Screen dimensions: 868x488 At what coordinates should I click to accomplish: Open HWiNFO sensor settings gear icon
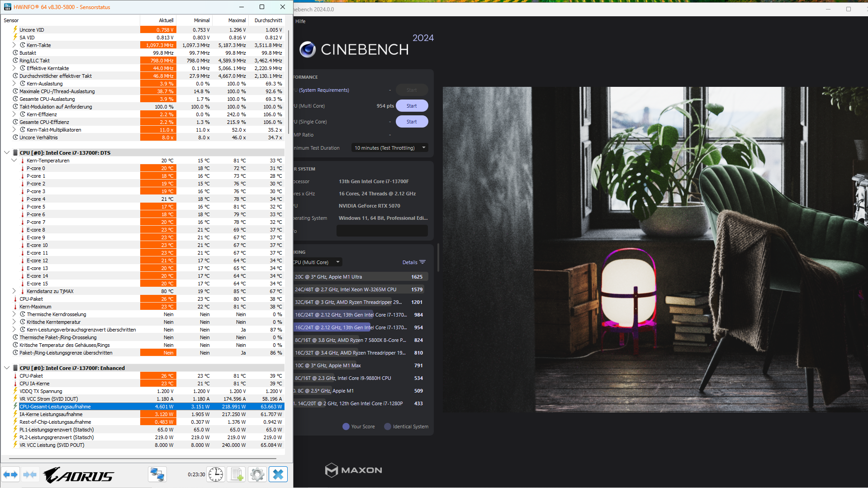[x=257, y=474]
